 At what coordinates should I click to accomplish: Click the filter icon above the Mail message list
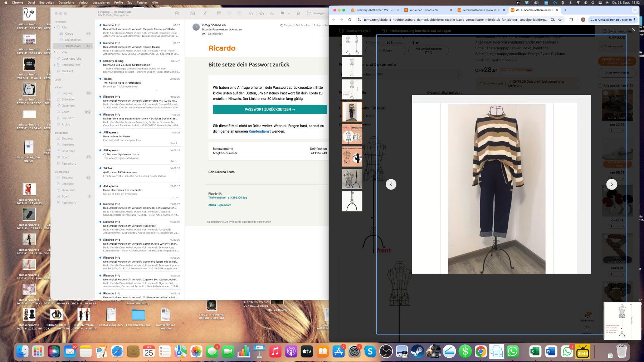click(177, 13)
